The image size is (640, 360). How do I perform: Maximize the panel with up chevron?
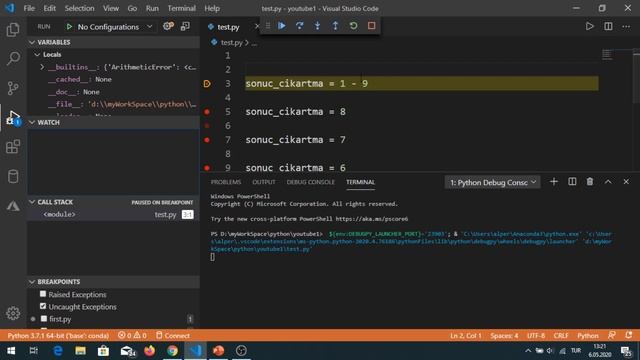click(x=608, y=182)
